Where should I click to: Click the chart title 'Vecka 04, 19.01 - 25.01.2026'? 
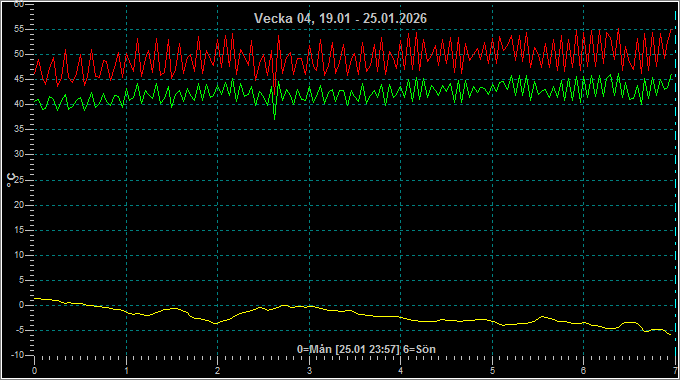340,18
